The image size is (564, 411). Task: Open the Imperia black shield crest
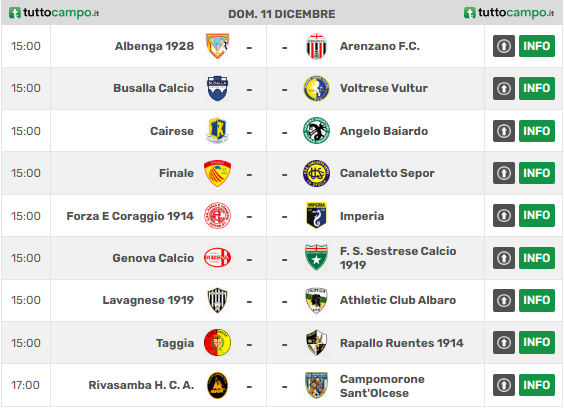point(316,215)
